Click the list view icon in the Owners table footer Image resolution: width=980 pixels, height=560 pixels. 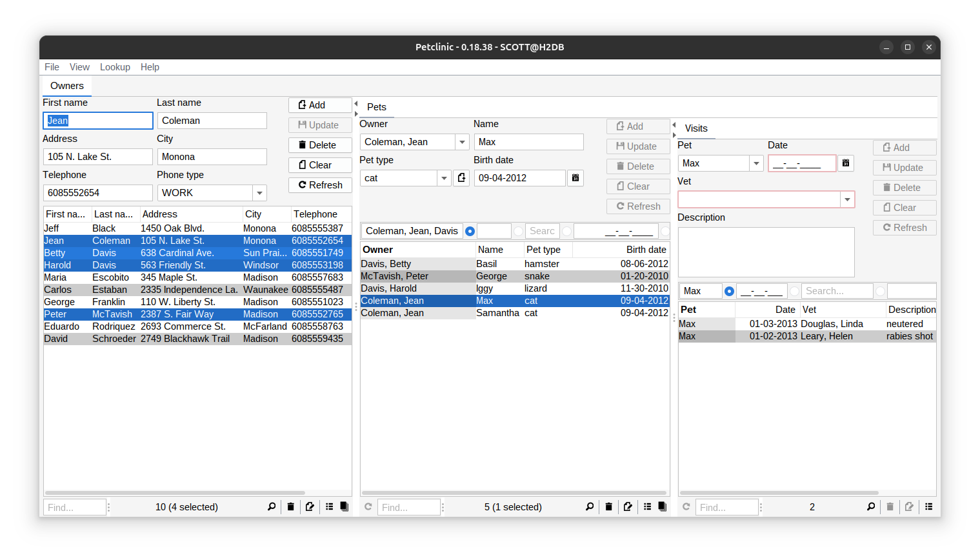pos(329,507)
